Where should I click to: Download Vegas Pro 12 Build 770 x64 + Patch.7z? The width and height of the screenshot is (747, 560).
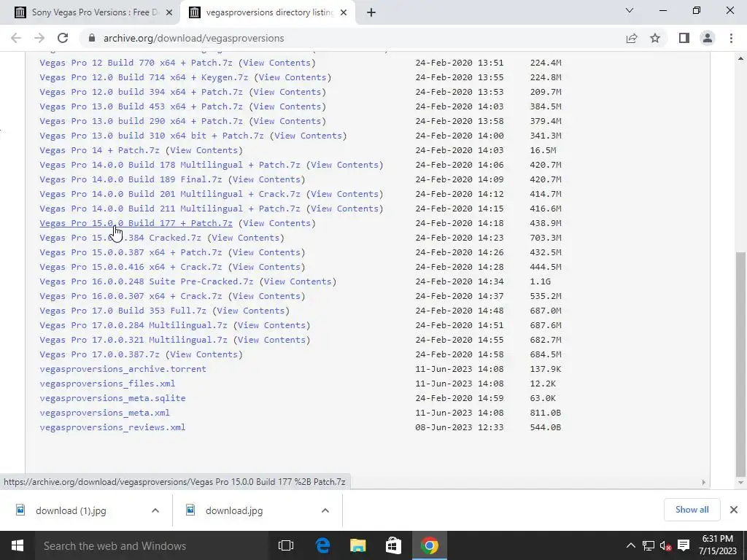pos(136,63)
